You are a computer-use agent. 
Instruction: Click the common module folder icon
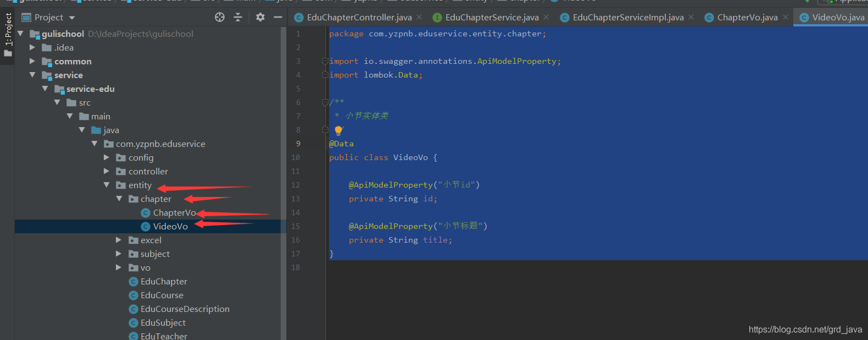coord(47,62)
